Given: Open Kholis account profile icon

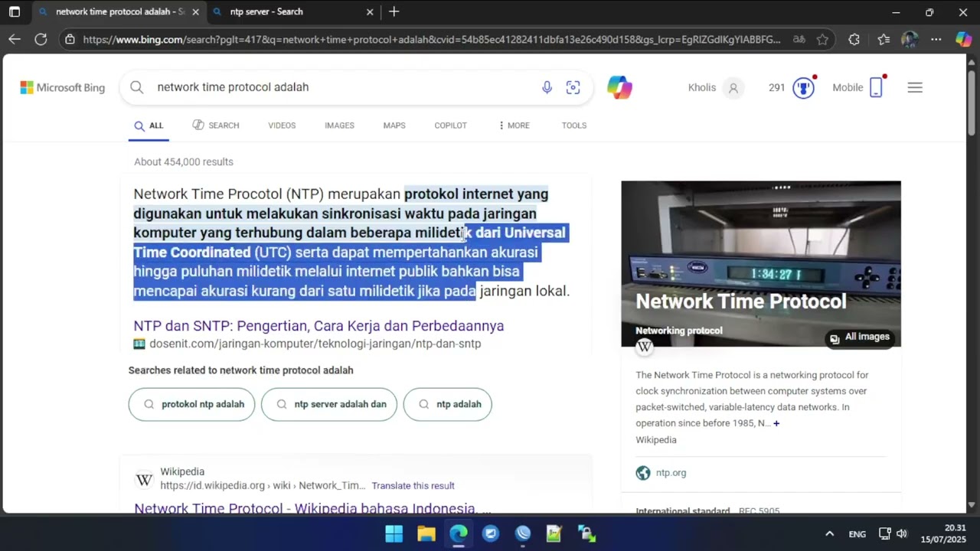Looking at the screenshot, I should coord(733,87).
